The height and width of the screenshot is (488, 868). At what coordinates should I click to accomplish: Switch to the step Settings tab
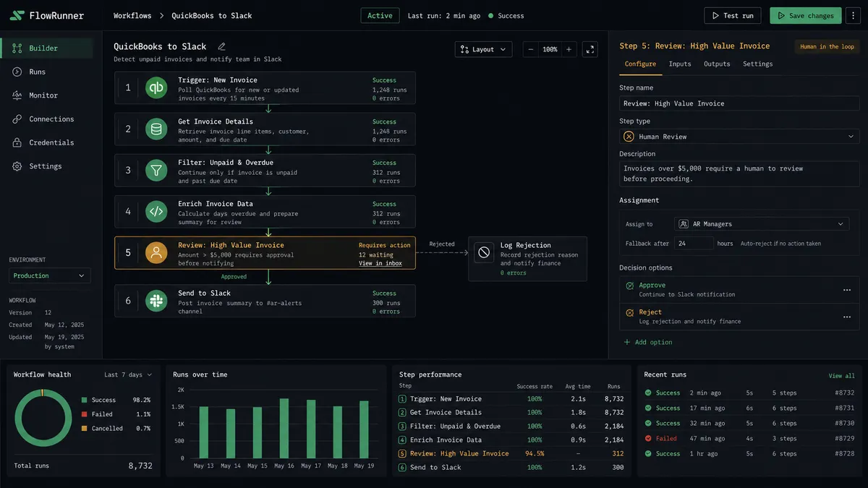tap(757, 64)
